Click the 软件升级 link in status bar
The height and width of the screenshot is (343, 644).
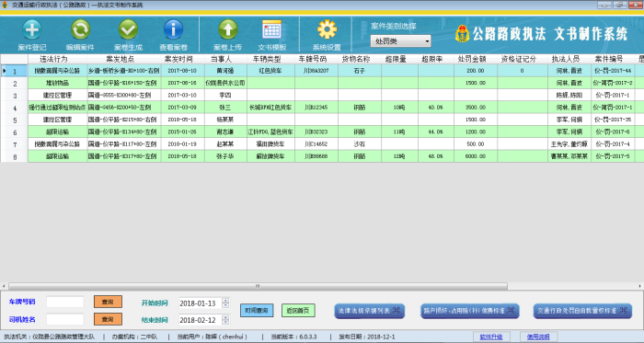click(x=491, y=337)
